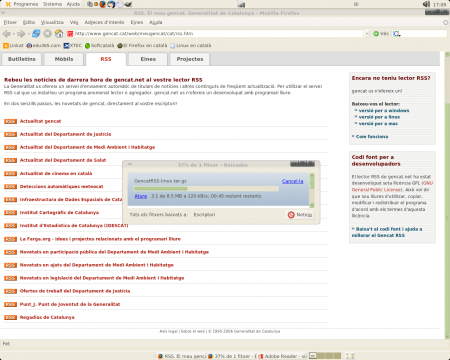
Task: Click RSS icon for Institut Cartogràfic de Catalunya
Action: [x=10, y=213]
